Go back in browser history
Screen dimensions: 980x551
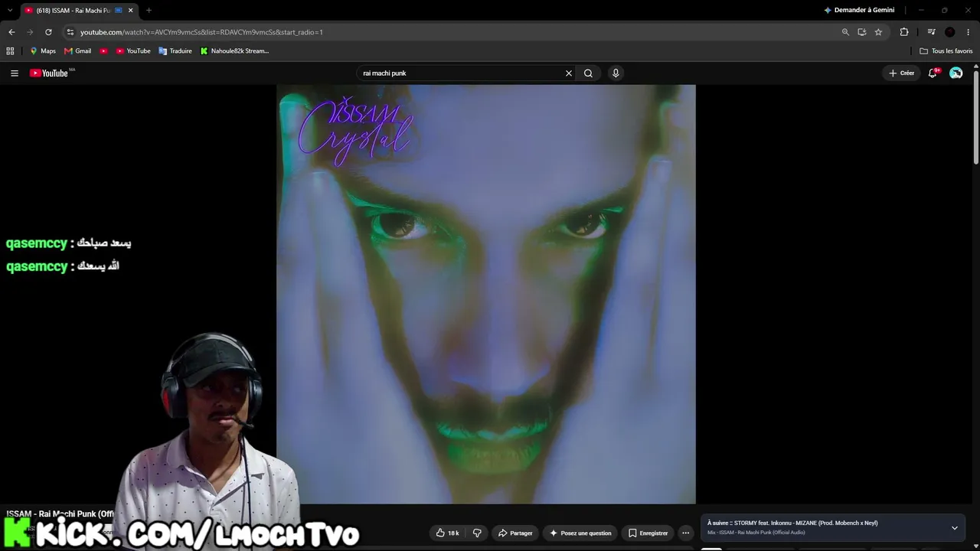click(11, 32)
